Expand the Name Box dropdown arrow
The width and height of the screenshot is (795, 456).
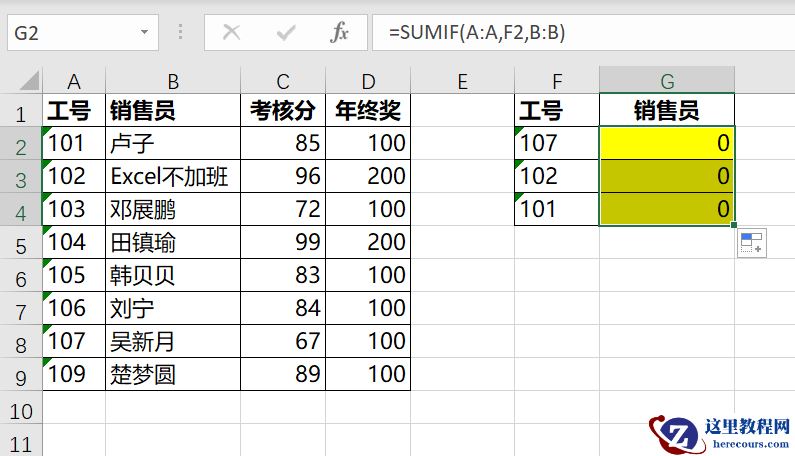click(x=144, y=32)
